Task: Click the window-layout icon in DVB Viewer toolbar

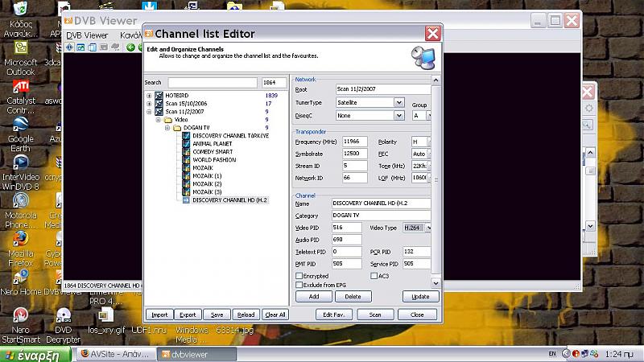Action: (x=92, y=47)
